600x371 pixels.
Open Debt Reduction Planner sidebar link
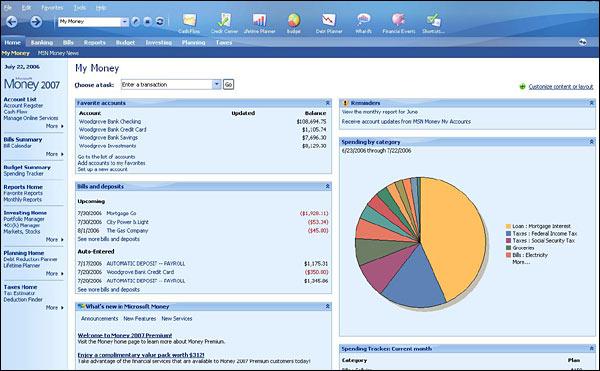31,259
